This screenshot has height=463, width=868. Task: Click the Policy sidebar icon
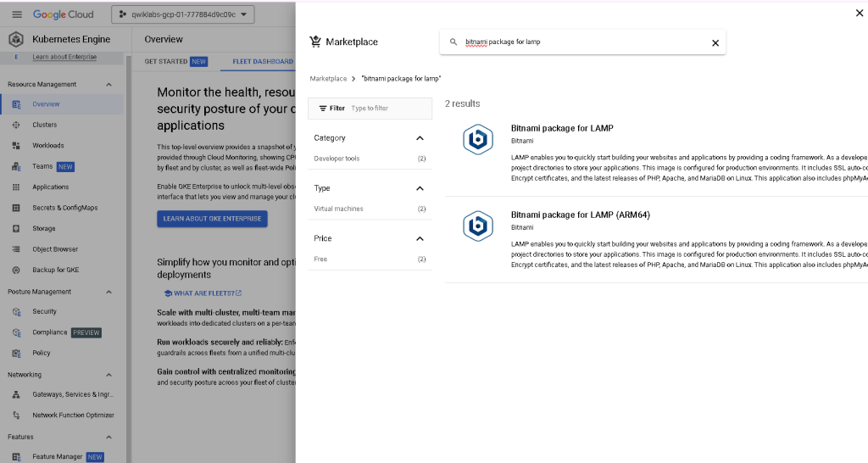(x=16, y=353)
